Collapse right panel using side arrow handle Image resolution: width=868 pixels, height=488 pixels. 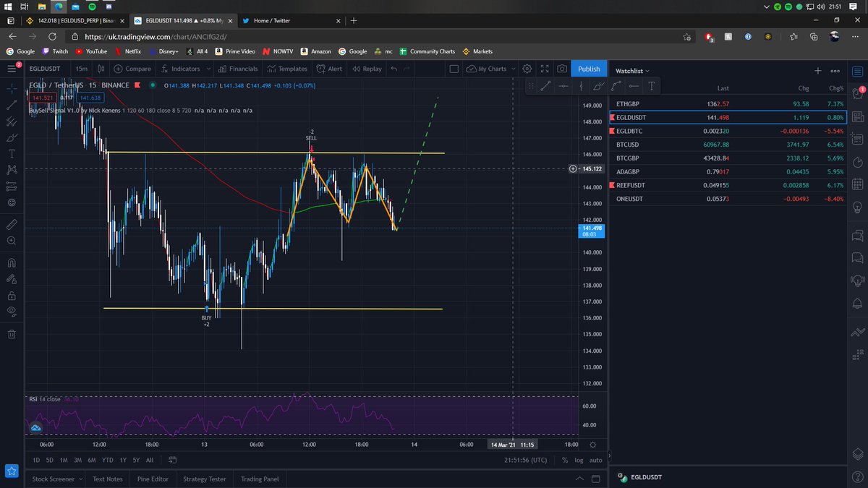[609, 455]
